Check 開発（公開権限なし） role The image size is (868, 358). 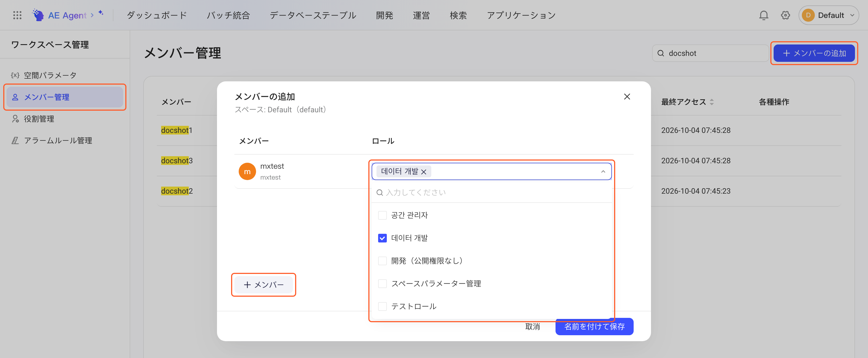click(x=382, y=261)
